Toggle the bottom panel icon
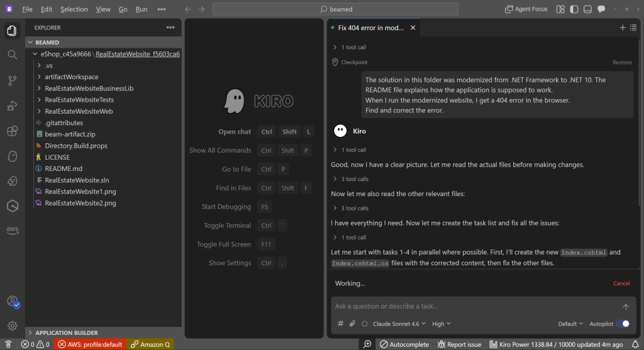Screen dimensions: 644x350 click(588, 9)
